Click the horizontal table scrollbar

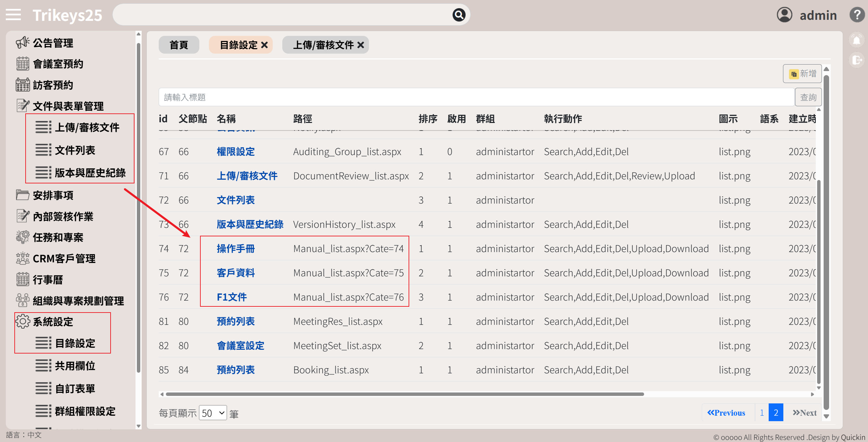point(404,394)
